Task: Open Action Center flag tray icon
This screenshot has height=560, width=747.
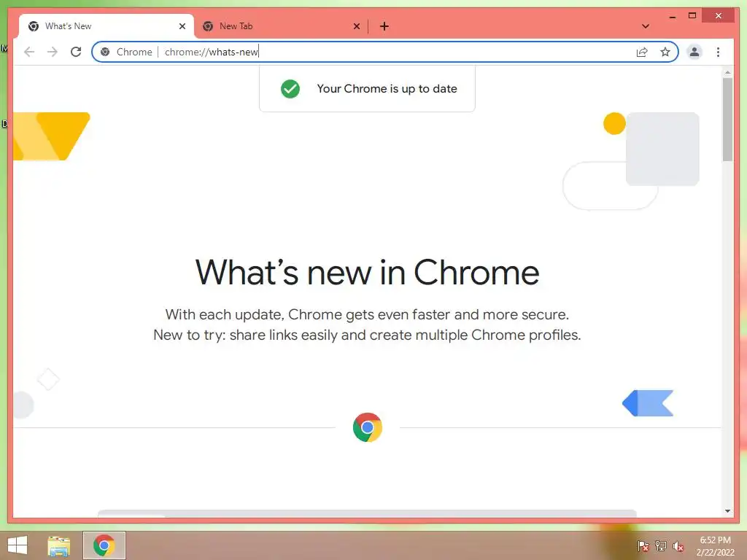Action: [643, 545]
